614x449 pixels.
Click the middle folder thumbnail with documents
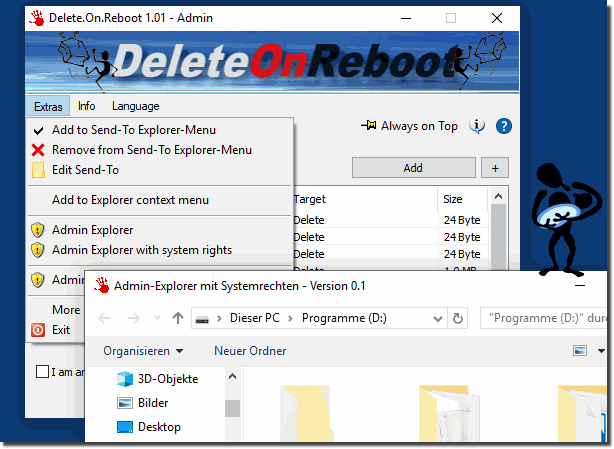pos(448,413)
